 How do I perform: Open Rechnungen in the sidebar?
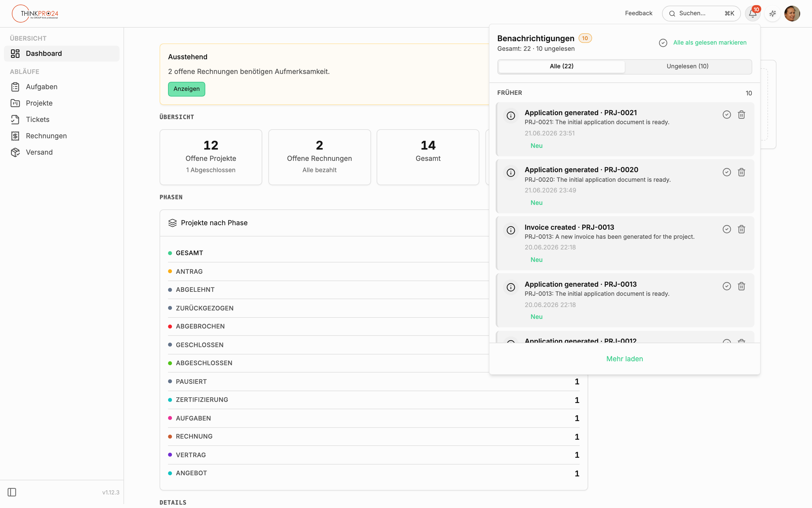pos(62,136)
